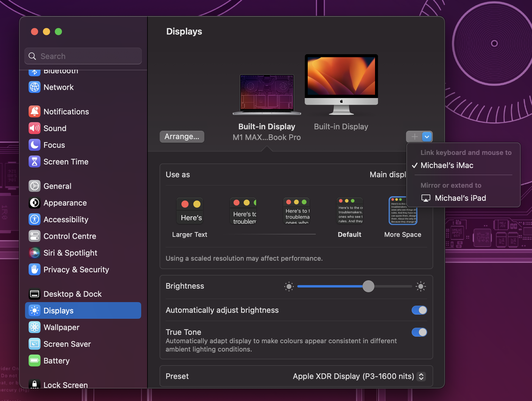Image resolution: width=532 pixels, height=401 pixels.
Task: Click the Privacy & Security hand icon
Action: 35,269
